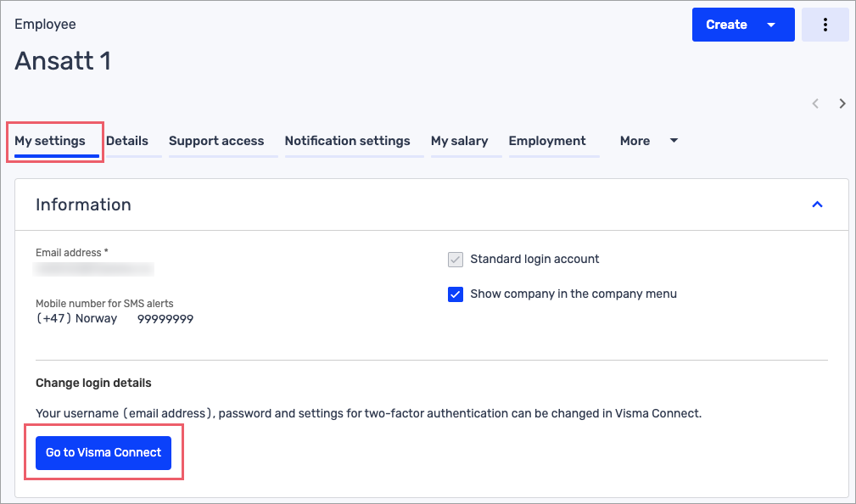
Task: Click the blurred email address field
Action: (93, 269)
